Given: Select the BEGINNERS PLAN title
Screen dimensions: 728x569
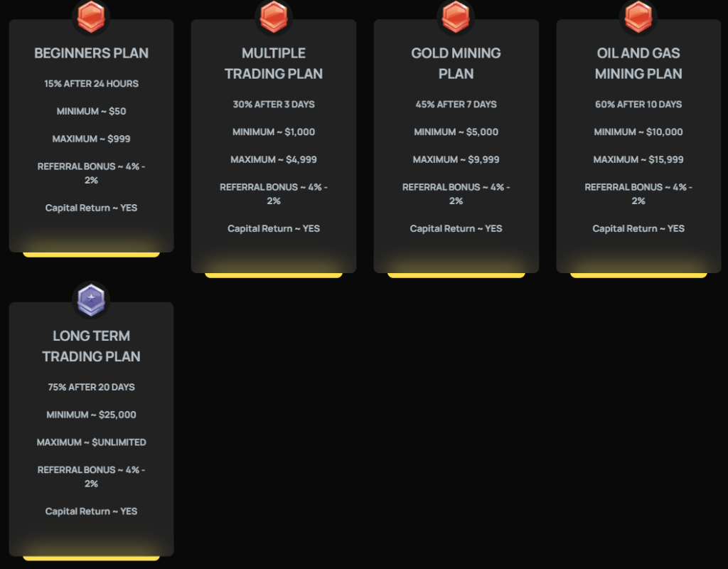Looking at the screenshot, I should [91, 53].
